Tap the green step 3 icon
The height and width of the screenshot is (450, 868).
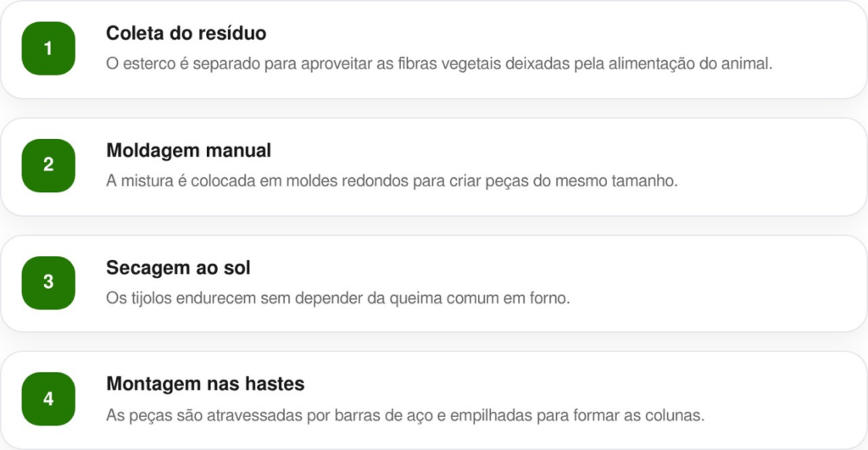click(48, 283)
